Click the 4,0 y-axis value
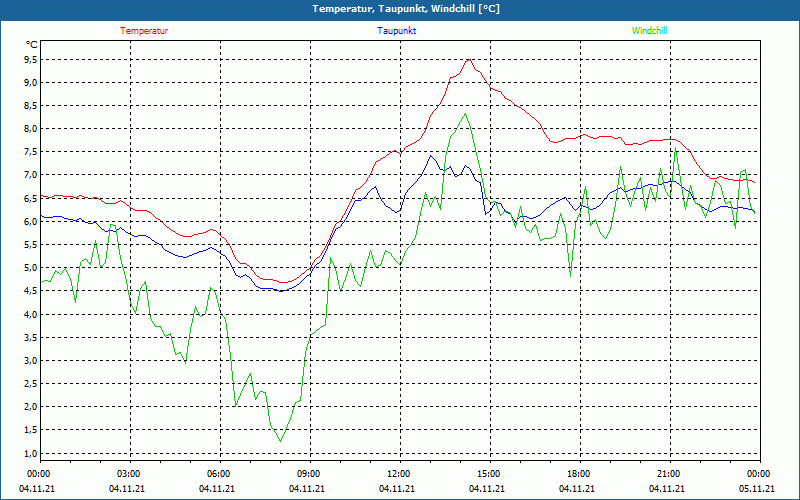The height and width of the screenshot is (500, 800). click(31, 314)
